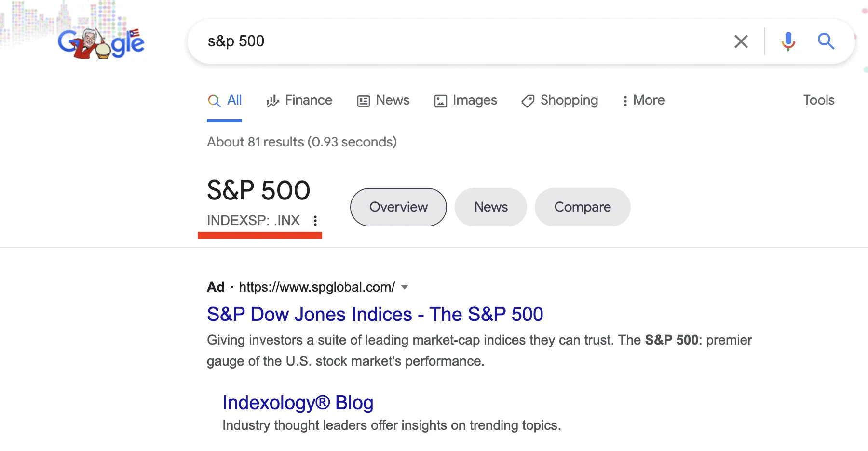This screenshot has width=868, height=451.
Task: Expand the ad info dropdown arrow beside spglobal.com
Action: point(405,287)
